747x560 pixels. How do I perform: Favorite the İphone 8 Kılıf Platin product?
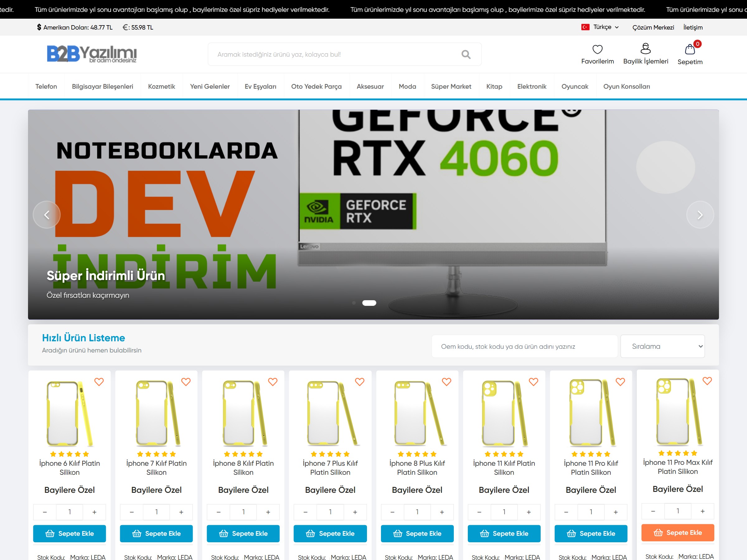(x=273, y=382)
